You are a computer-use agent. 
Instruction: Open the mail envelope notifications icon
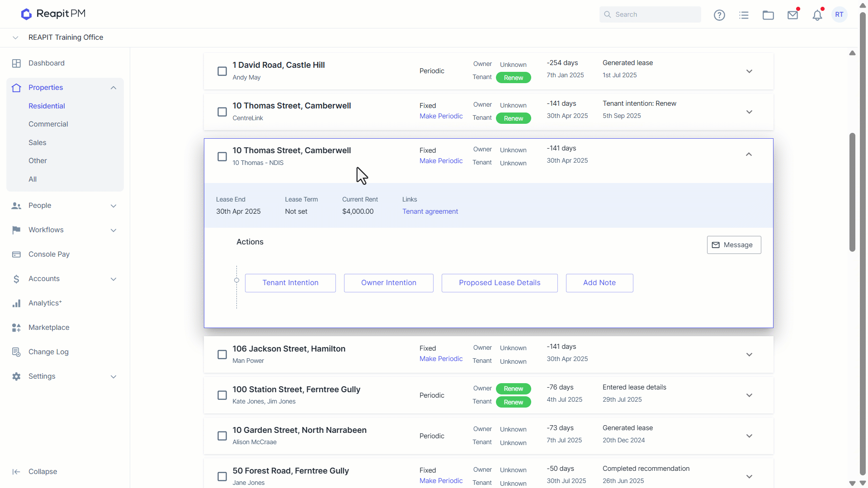coord(793,15)
